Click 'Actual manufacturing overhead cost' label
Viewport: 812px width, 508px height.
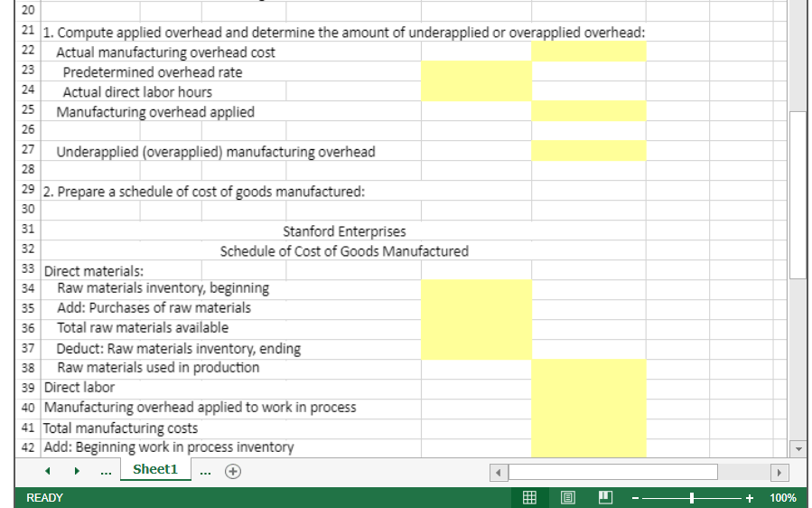[x=165, y=52]
